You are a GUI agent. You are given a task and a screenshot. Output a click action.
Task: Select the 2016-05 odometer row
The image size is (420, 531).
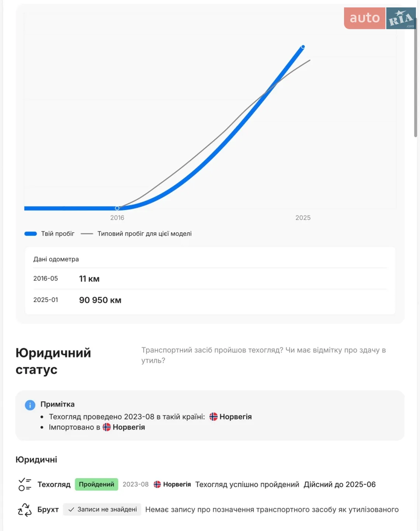coord(210,279)
